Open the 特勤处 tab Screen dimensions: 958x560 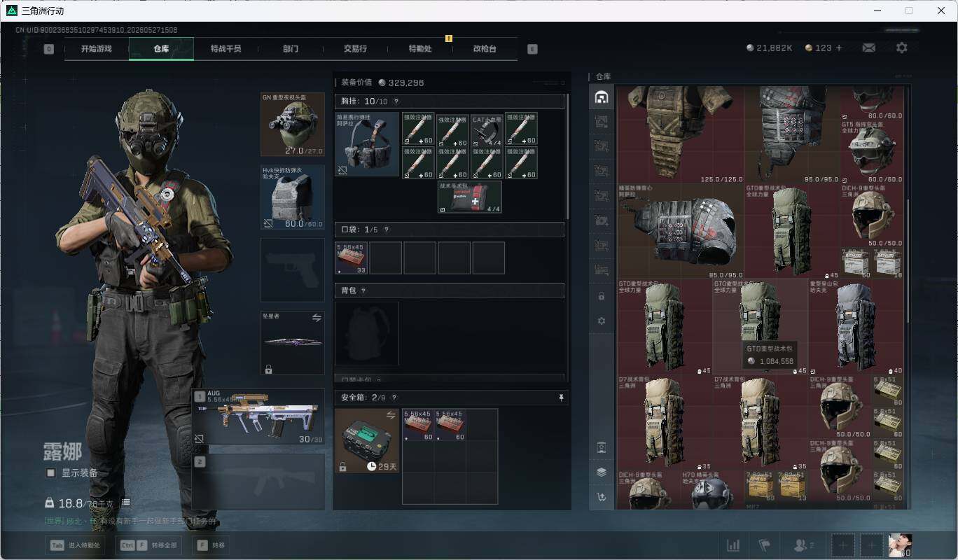coord(420,49)
